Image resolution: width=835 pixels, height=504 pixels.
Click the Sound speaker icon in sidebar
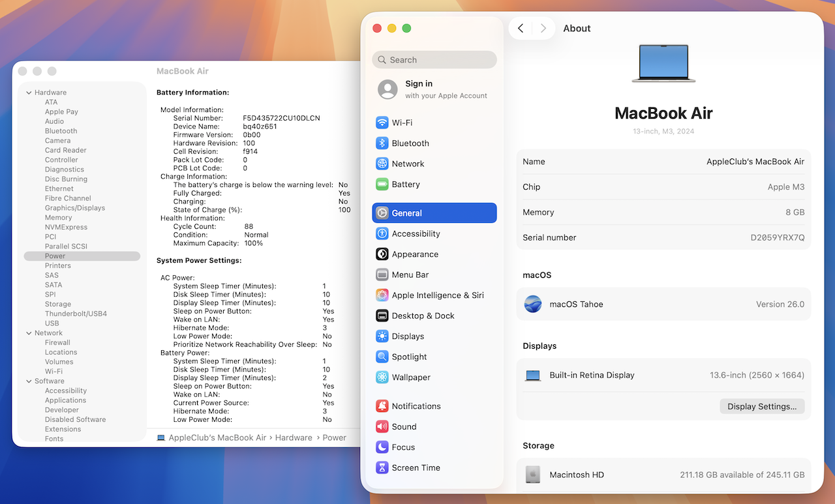pyautogui.click(x=382, y=426)
